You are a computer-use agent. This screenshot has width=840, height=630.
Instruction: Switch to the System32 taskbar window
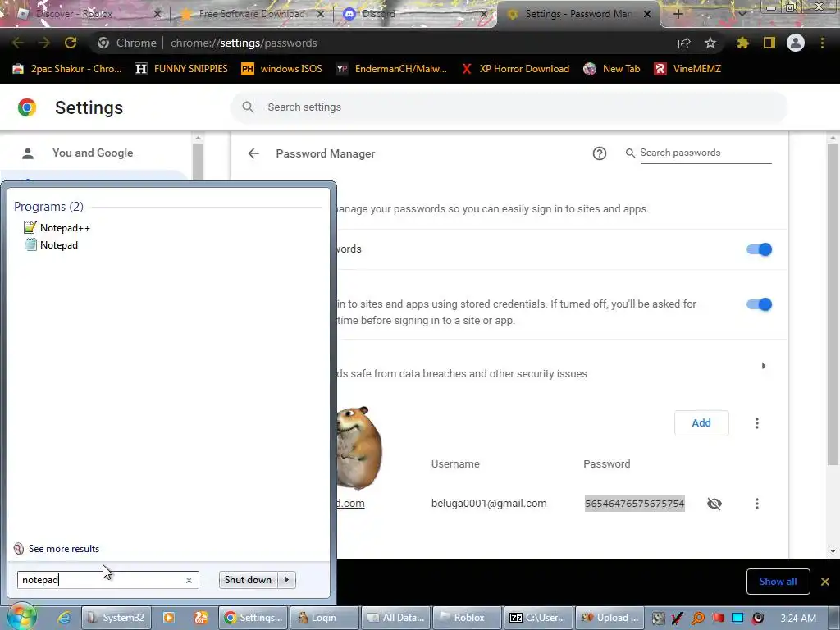pyautogui.click(x=116, y=618)
